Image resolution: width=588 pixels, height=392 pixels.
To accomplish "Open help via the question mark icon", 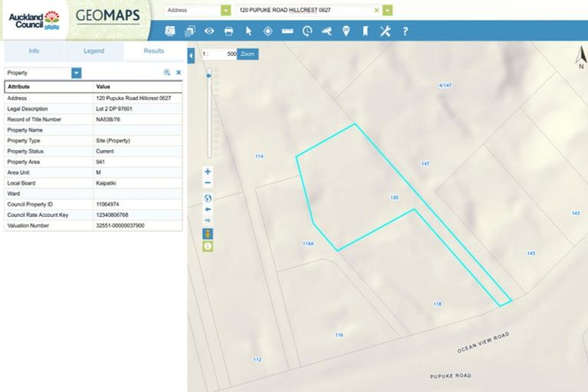I will (x=405, y=31).
